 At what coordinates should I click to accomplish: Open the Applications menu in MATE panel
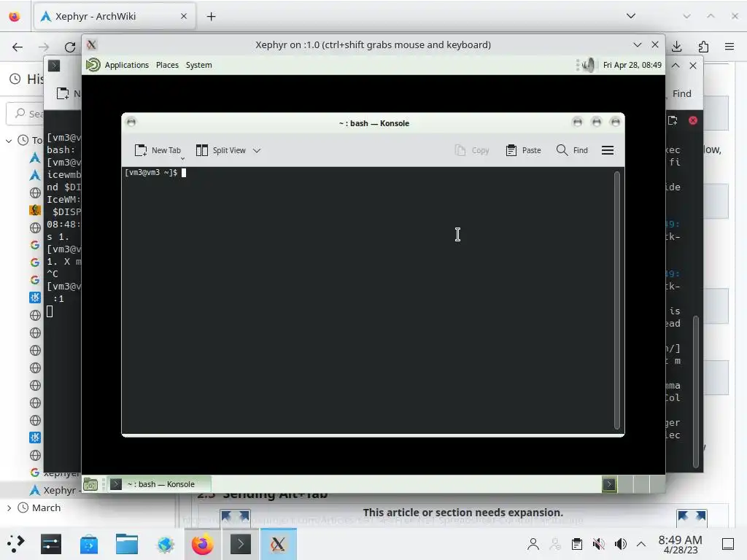[126, 65]
